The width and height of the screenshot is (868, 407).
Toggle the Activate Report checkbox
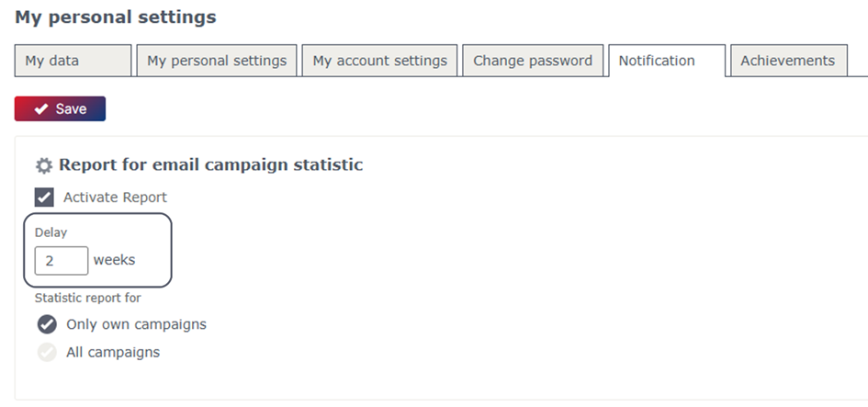(x=44, y=198)
